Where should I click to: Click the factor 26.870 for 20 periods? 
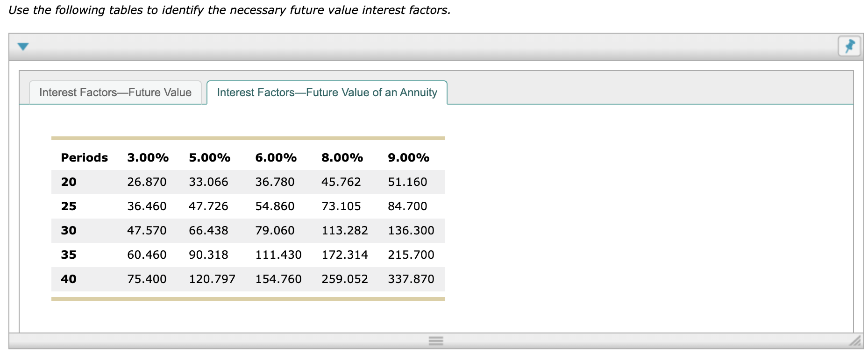[x=147, y=182]
